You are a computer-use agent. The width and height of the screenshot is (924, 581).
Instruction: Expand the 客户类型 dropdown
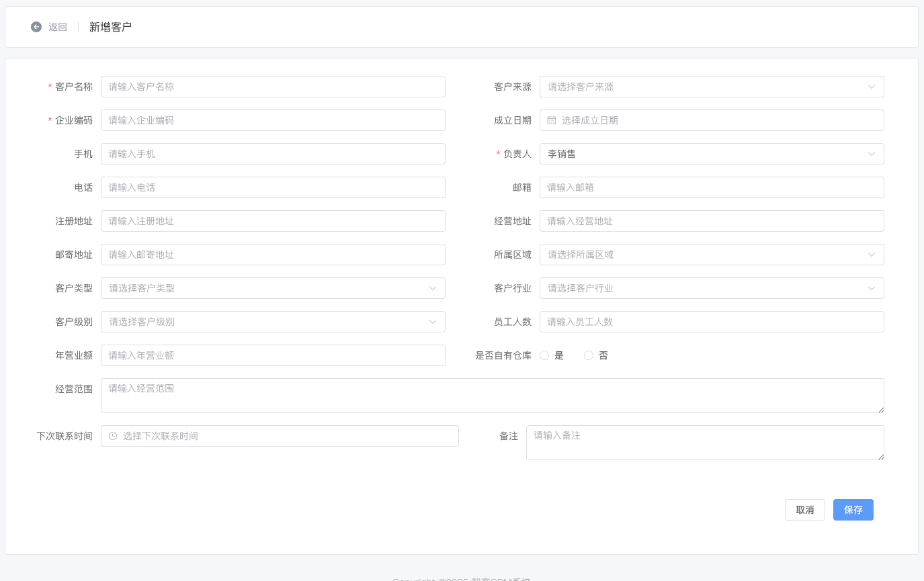tap(272, 288)
